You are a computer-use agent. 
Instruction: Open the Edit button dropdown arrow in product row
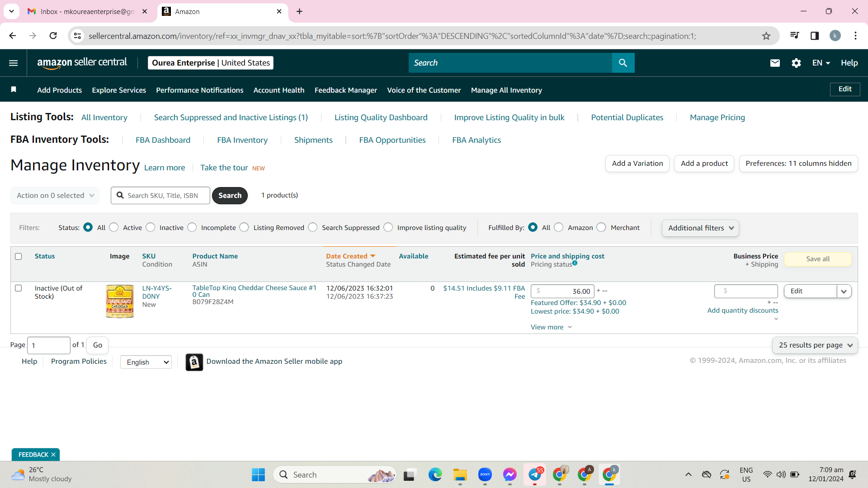pos(844,291)
